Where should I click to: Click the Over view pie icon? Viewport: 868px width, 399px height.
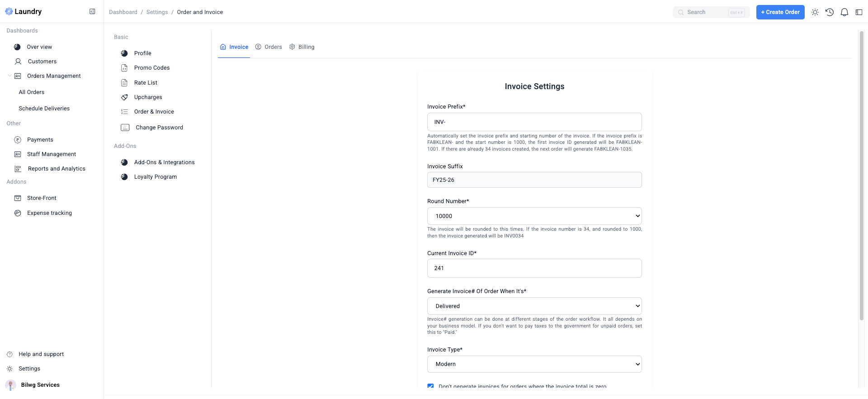coord(17,47)
